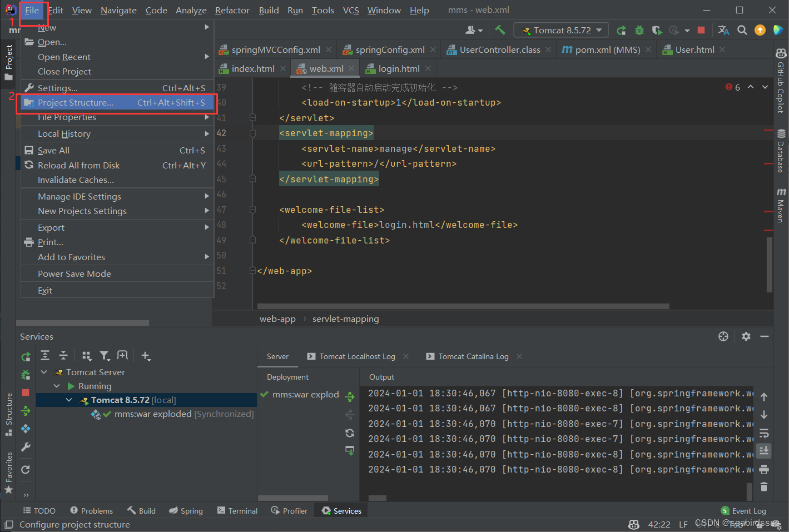789x532 pixels.
Task: Collapse Tomcat 8.5.72 [local] node
Action: 69,400
